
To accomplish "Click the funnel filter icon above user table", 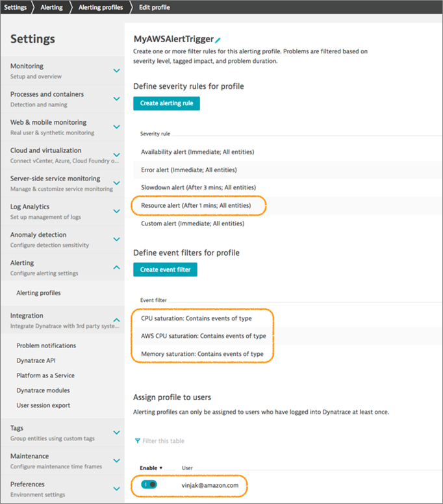I will point(138,441).
